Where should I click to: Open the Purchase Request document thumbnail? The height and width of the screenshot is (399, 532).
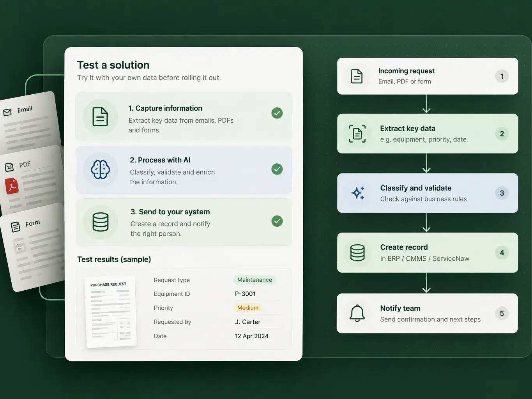(111, 311)
